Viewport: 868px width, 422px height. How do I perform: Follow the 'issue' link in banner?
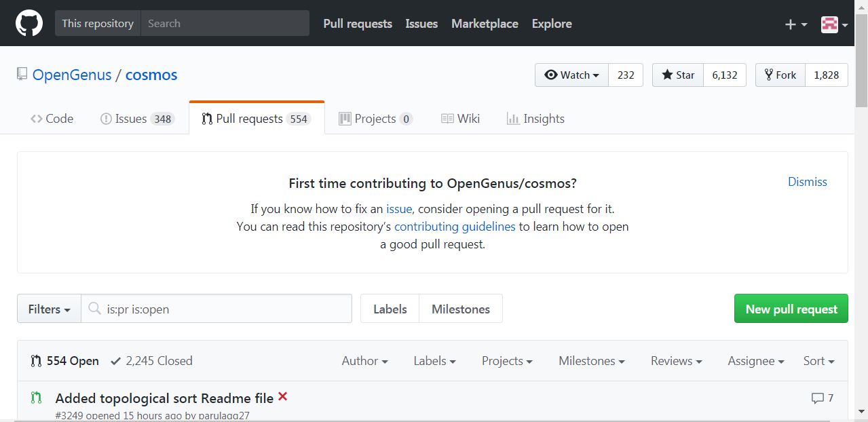pos(399,209)
